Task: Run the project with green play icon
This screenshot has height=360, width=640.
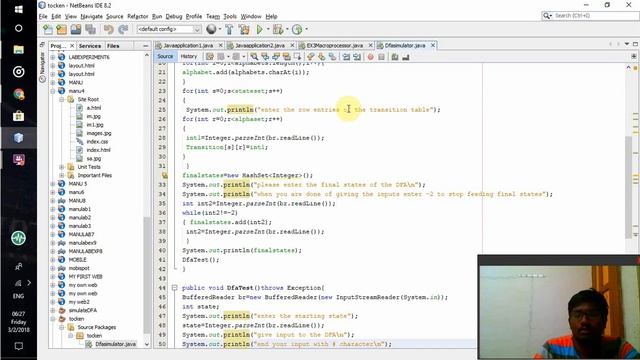Action: coord(259,29)
